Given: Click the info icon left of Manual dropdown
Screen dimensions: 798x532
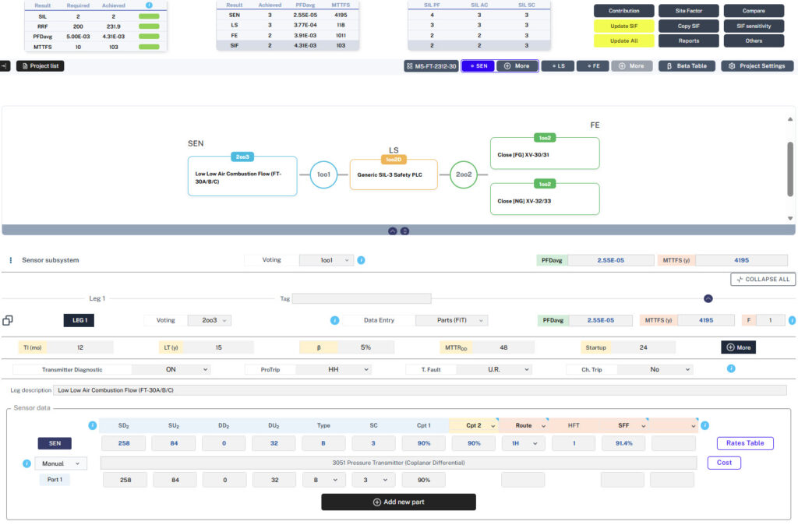Looking at the screenshot, I should pyautogui.click(x=27, y=463).
